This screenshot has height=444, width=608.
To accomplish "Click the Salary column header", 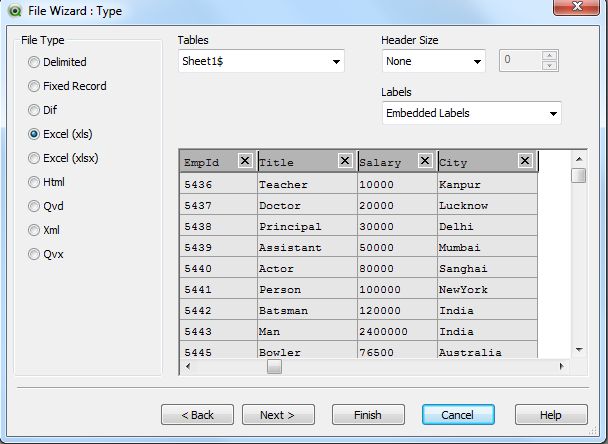I will click(x=397, y=161).
